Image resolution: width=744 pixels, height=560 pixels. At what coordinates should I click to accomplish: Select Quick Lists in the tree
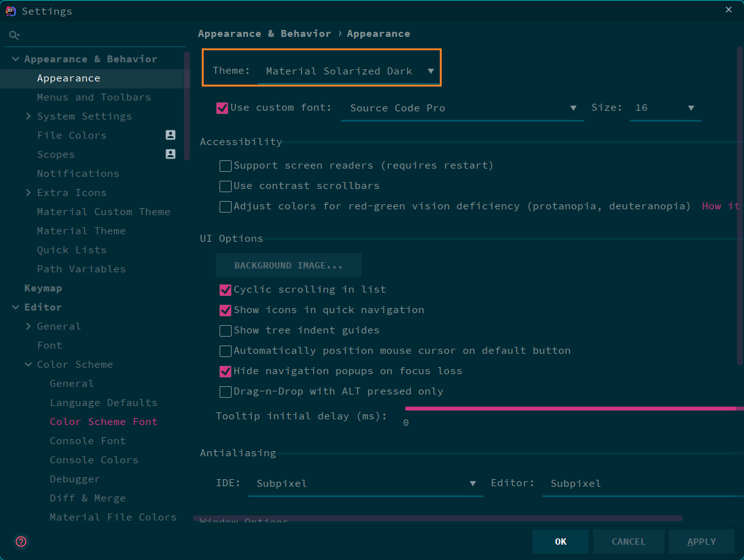pyautogui.click(x=72, y=250)
